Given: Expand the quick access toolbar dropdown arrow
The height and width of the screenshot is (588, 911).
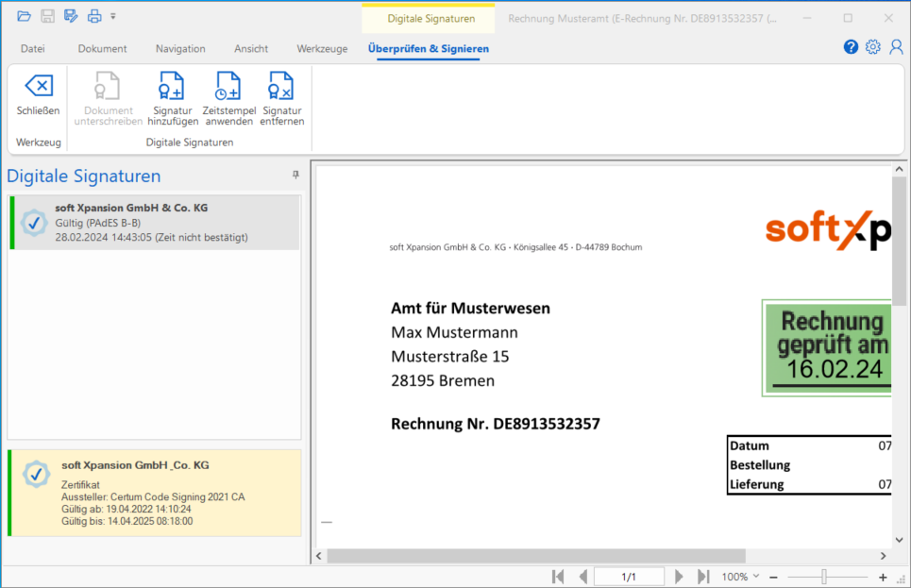Looking at the screenshot, I should [x=112, y=16].
